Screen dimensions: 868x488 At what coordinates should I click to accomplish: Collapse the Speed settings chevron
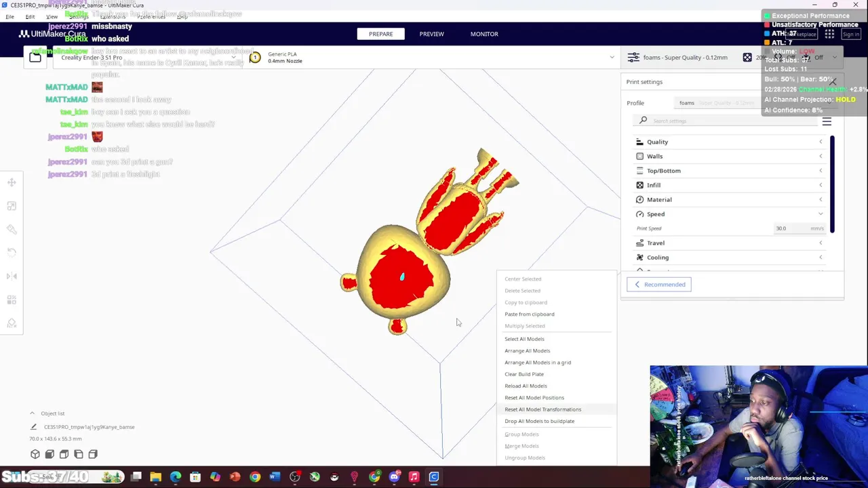tap(821, 214)
